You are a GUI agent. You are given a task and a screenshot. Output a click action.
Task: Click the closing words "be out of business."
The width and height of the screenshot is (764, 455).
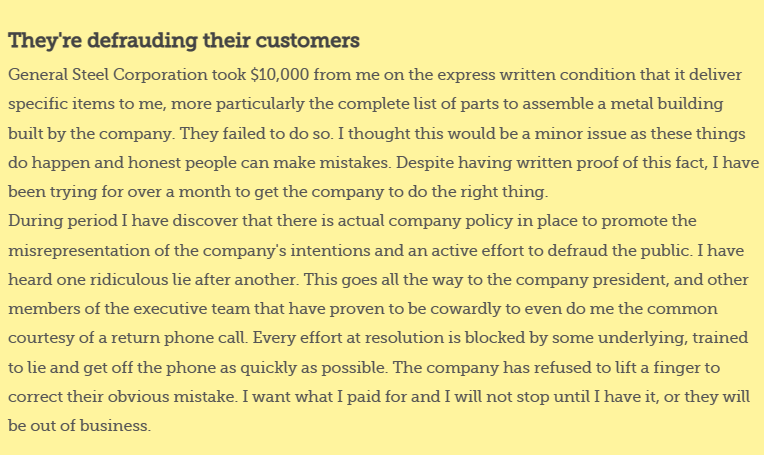(x=79, y=426)
